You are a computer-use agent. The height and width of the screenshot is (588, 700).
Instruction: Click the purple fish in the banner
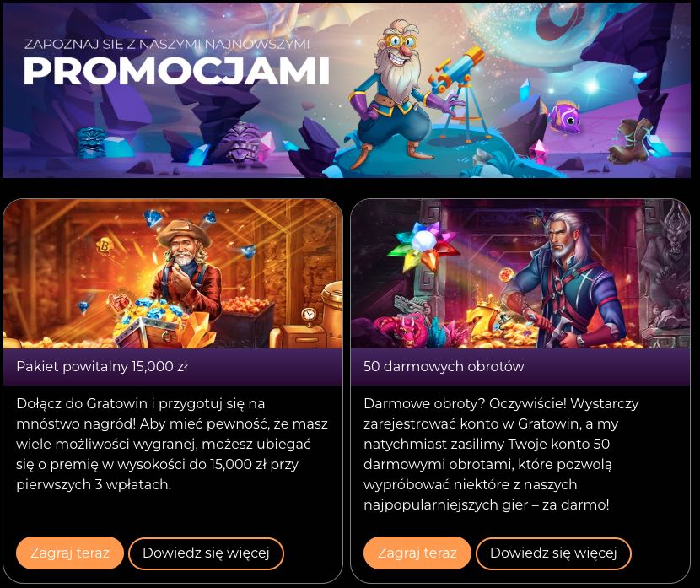tap(564, 116)
